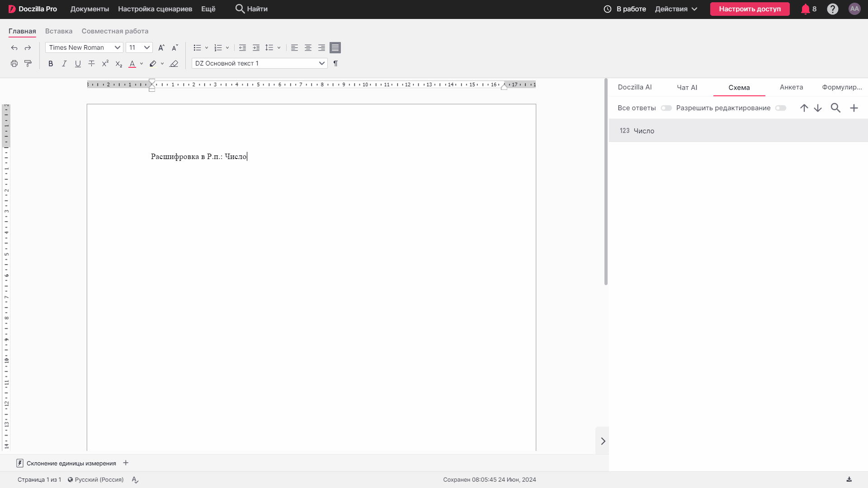Open the font size 11 dropdown

tap(139, 48)
